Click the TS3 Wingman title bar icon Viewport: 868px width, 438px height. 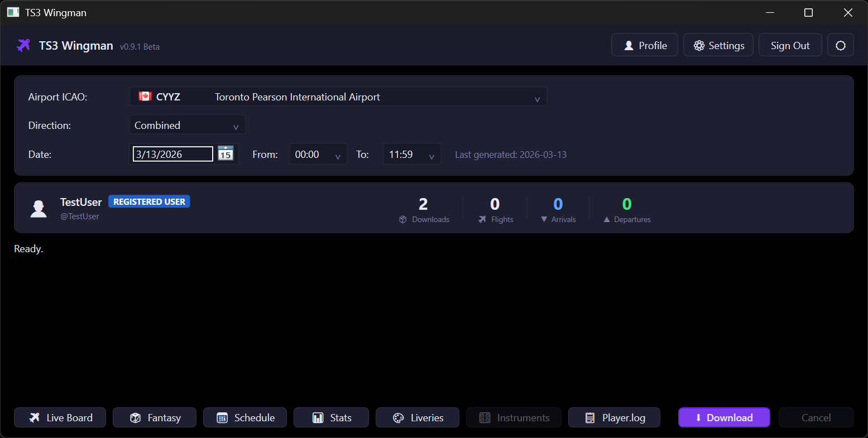click(x=13, y=12)
